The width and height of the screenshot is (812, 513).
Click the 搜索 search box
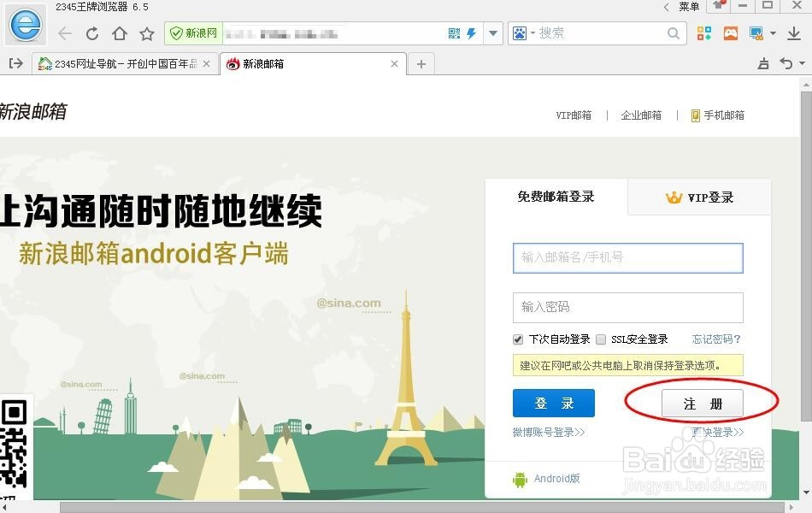click(601, 33)
